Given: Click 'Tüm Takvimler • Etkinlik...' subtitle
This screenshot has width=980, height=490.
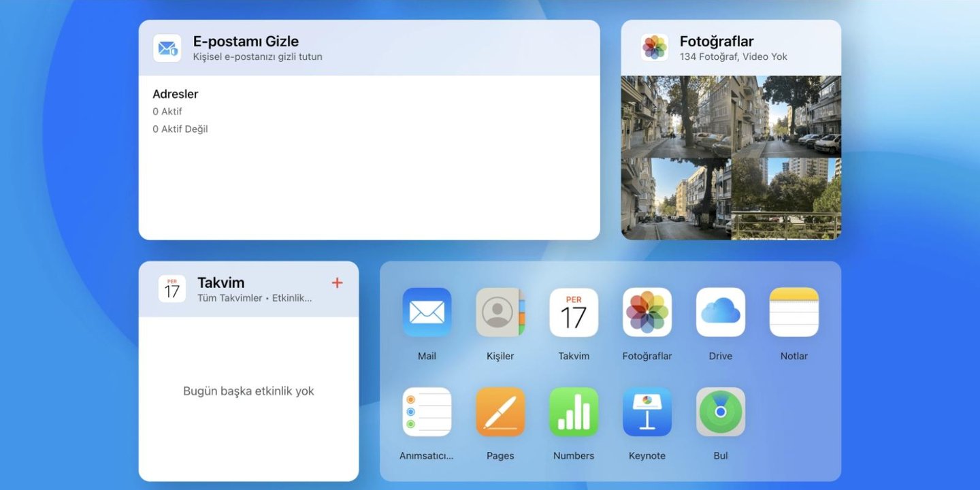Looking at the screenshot, I should pos(255,298).
